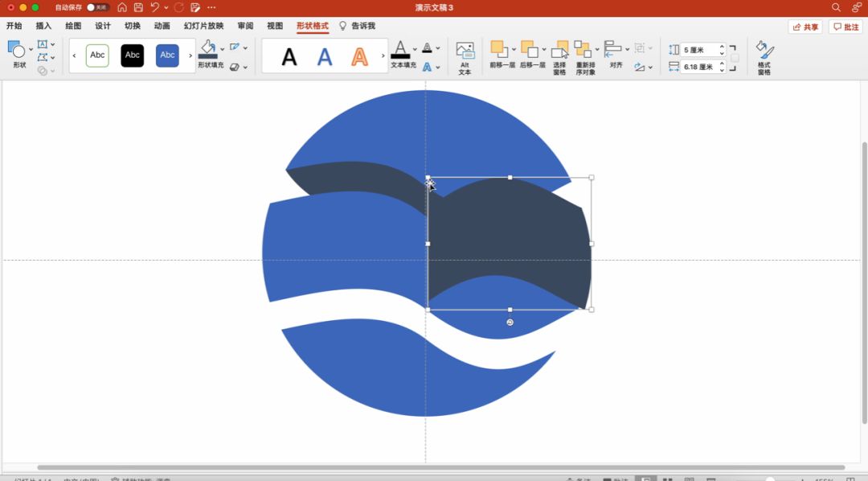Open the 形状填充 color dropdown arrow
This screenshot has height=481, width=868.
(x=223, y=49)
